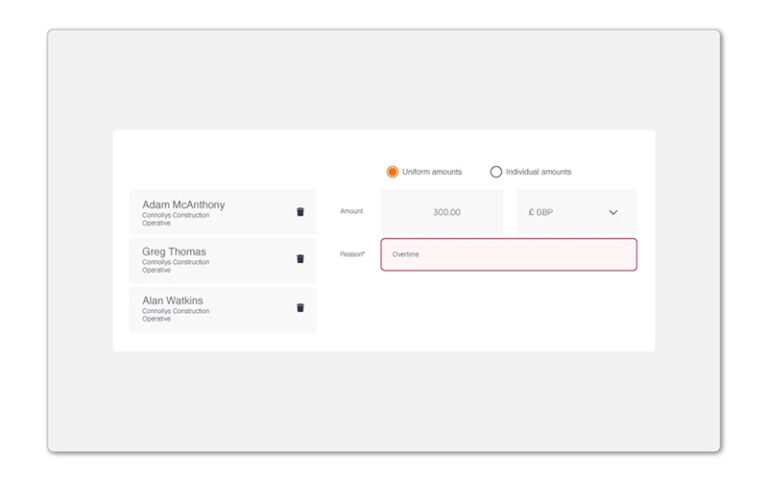Remove Greg Thomas with trash icon
This screenshot has width=768, height=480.
[300, 259]
